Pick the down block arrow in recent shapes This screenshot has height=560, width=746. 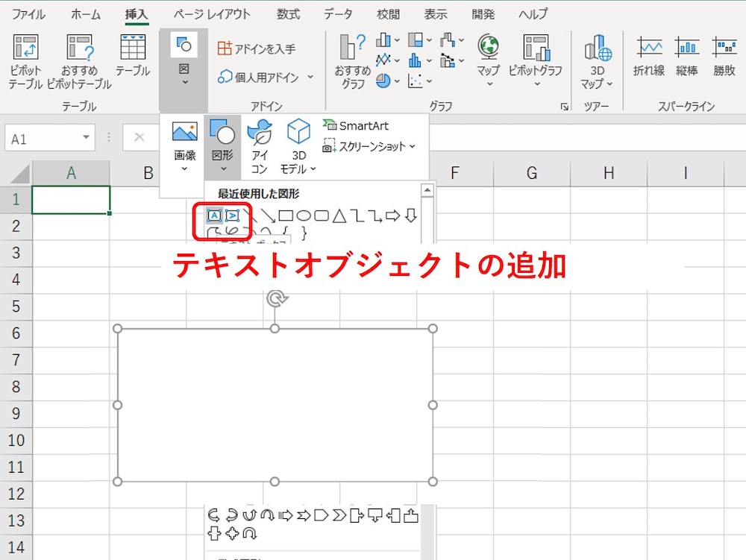pos(411,215)
